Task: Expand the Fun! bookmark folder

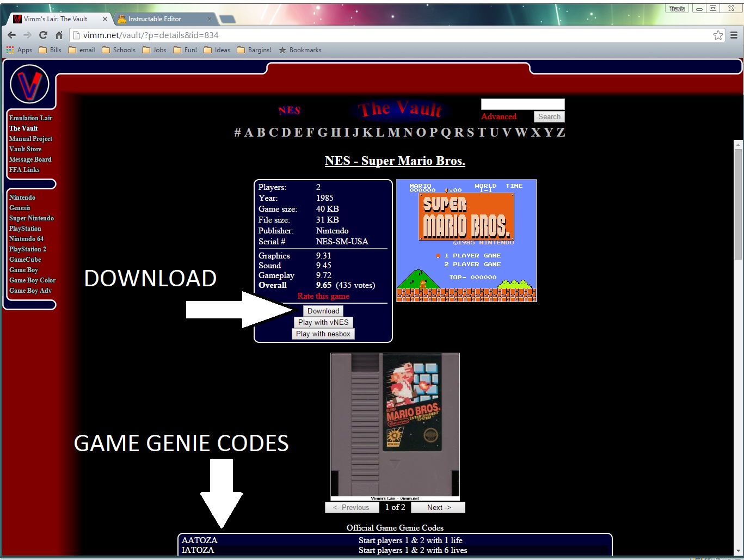Action: tap(185, 50)
